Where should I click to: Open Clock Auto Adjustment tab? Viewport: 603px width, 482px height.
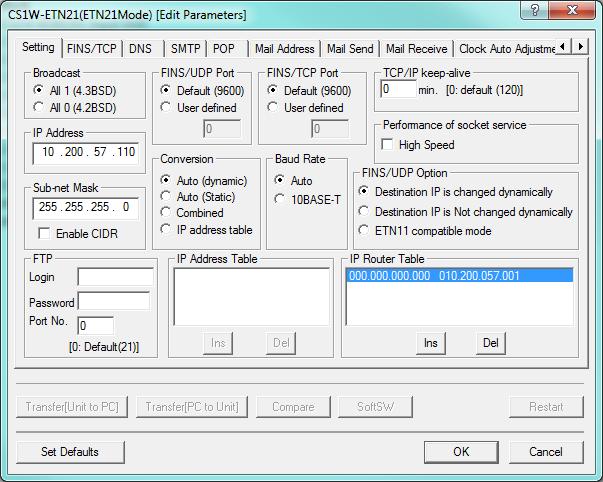(x=506, y=49)
